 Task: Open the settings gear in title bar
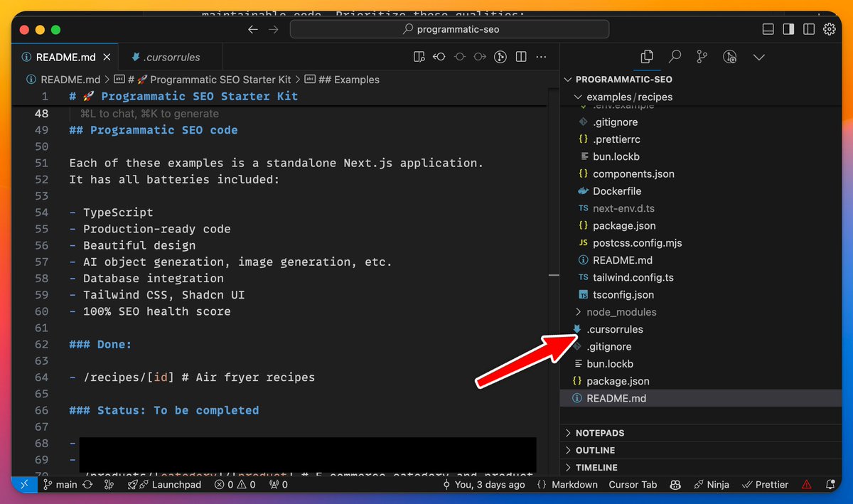pos(829,29)
